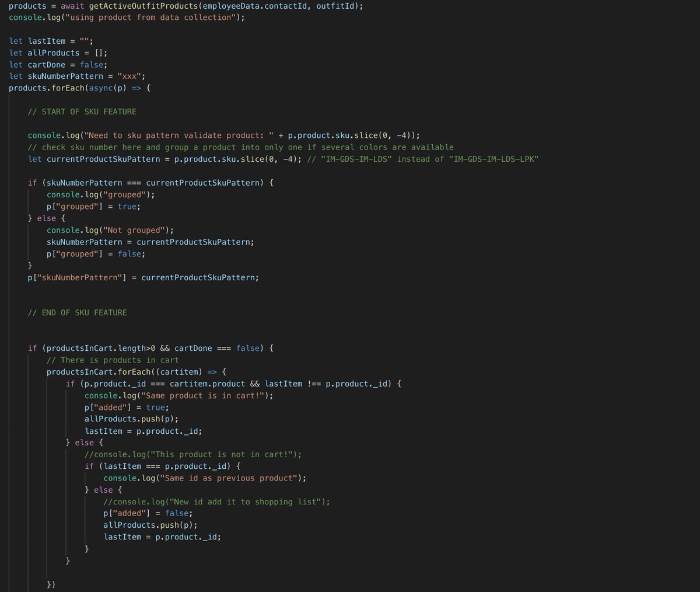Click the console.log("Not grouped") line
Image resolution: width=700 pixels, height=592 pixels.
click(110, 230)
